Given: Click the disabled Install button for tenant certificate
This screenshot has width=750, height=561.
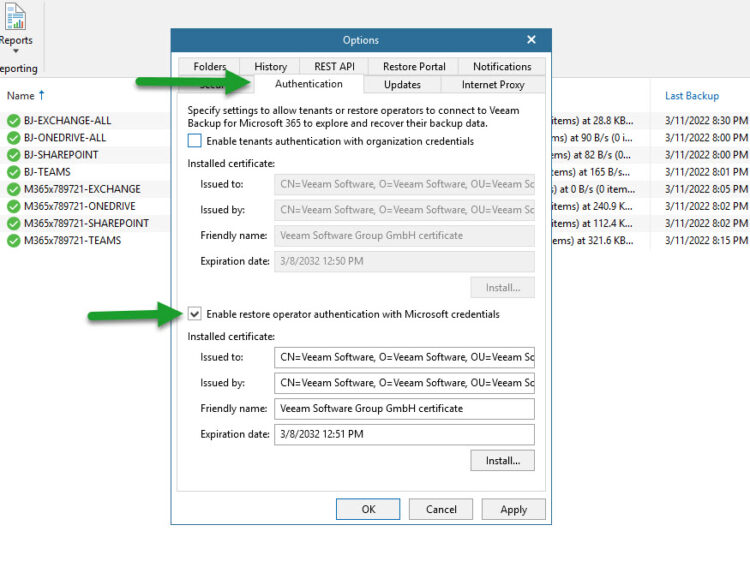Looking at the screenshot, I should point(502,287).
